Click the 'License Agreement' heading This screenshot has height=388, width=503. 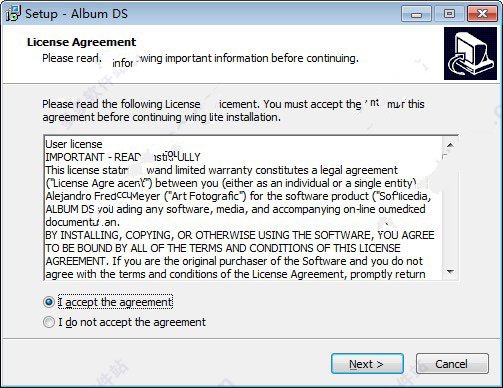click(x=81, y=42)
